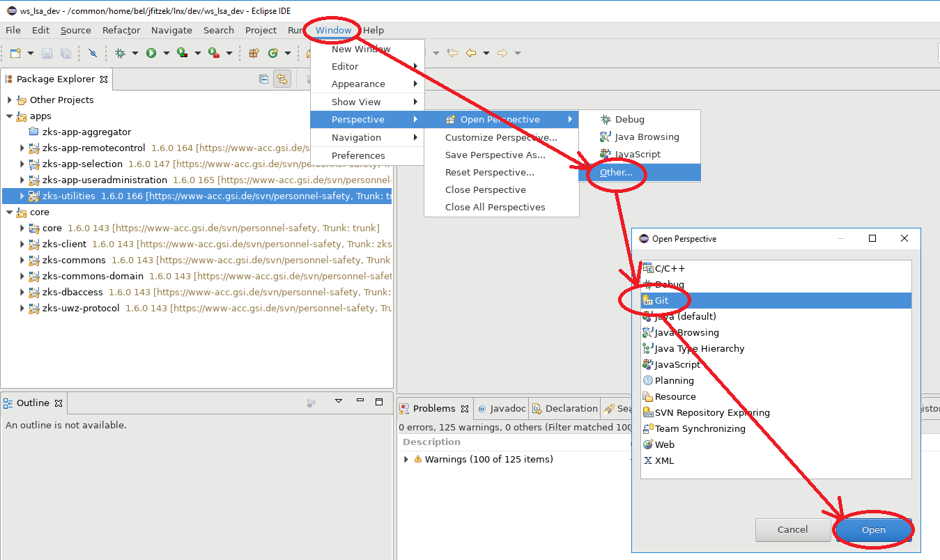940x560 pixels.
Task: Expand the Other Projects node
Action: 10,100
